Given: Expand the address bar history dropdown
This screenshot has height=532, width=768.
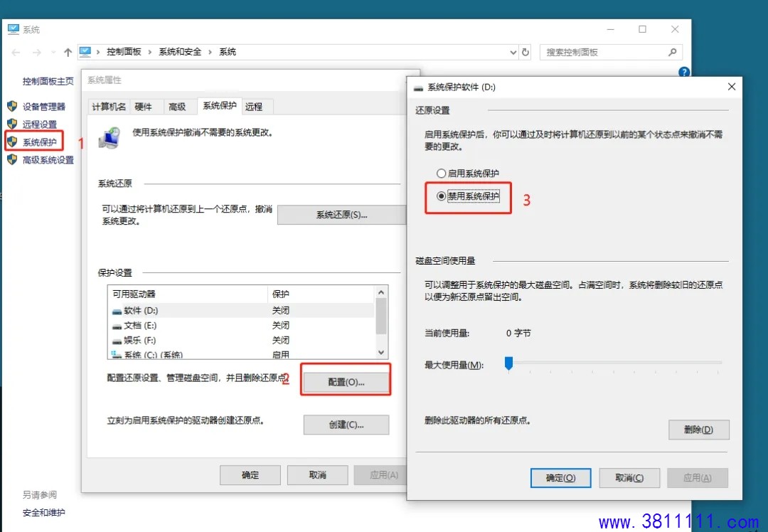Looking at the screenshot, I should [513, 53].
